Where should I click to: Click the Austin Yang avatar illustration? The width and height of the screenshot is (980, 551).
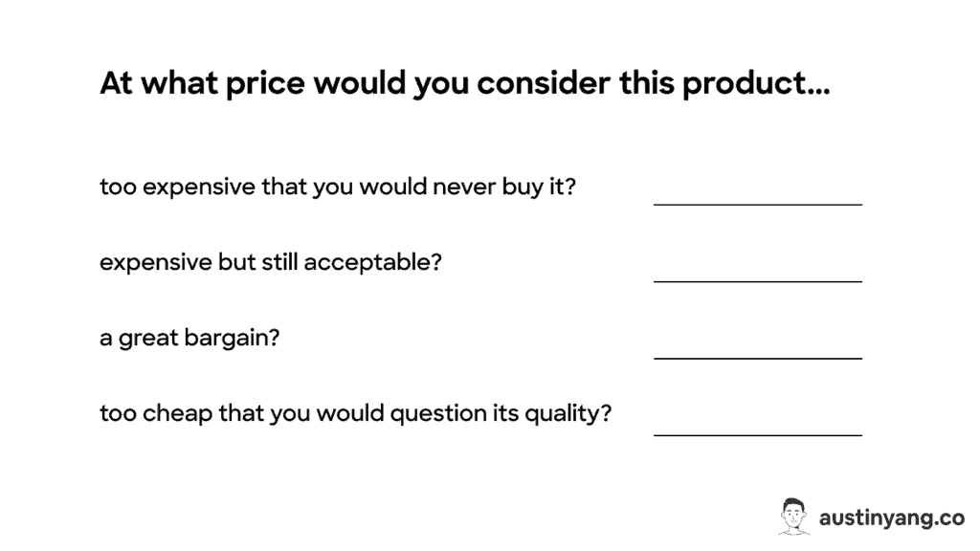point(793,517)
